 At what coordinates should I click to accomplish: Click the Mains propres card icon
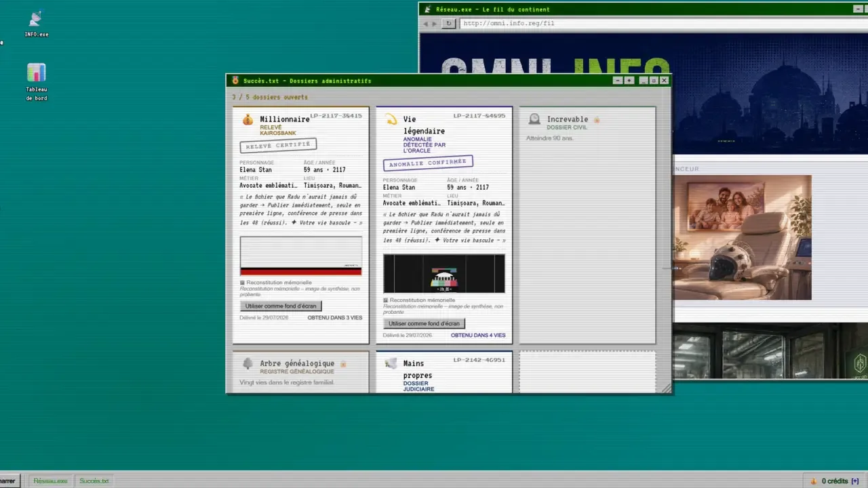[x=391, y=364]
